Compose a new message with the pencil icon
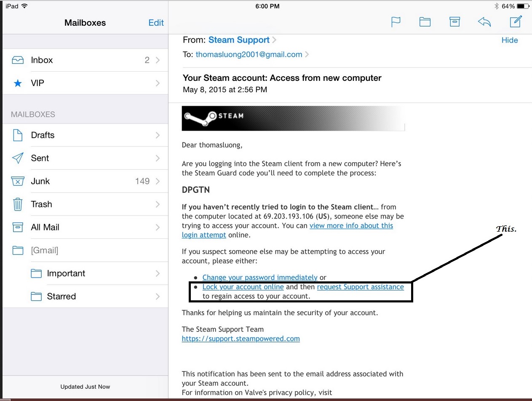 [x=516, y=22]
